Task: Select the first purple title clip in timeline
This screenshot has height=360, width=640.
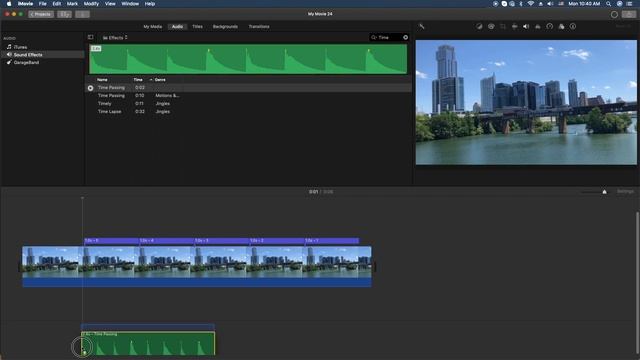Action: (111, 241)
